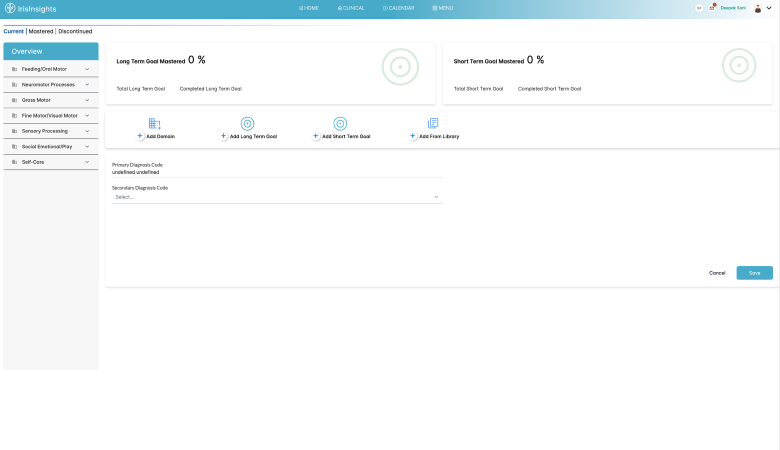780x450 pixels.
Task: Expand the Neuromotor Processes section
Action: 51,85
